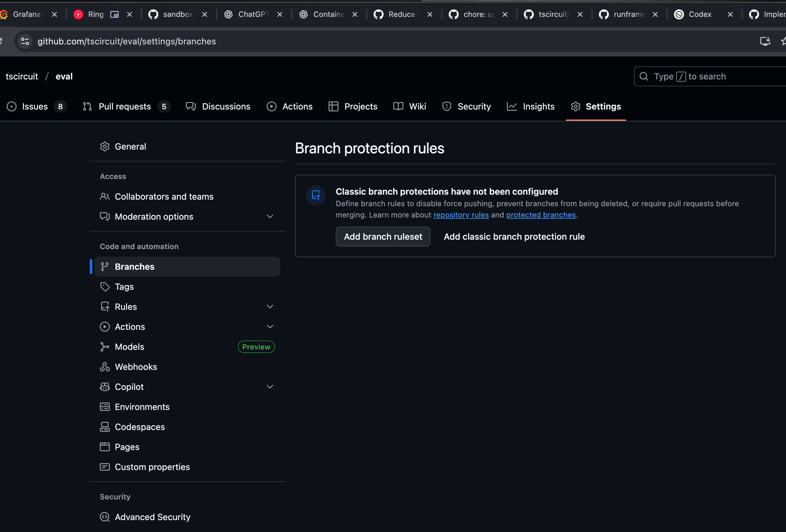
Task: Open the repository rules link
Action: [461, 215]
